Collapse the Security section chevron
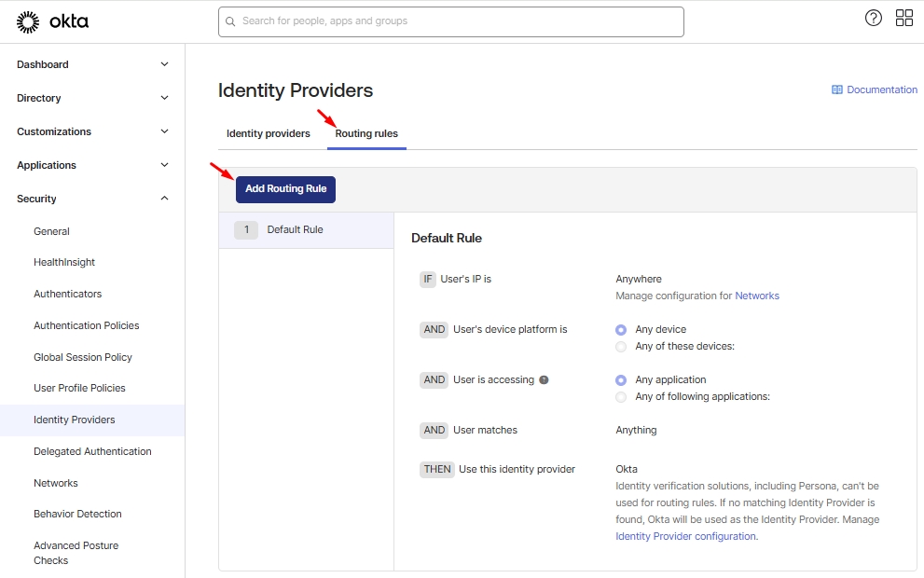Image resolution: width=924 pixels, height=578 pixels. (165, 199)
